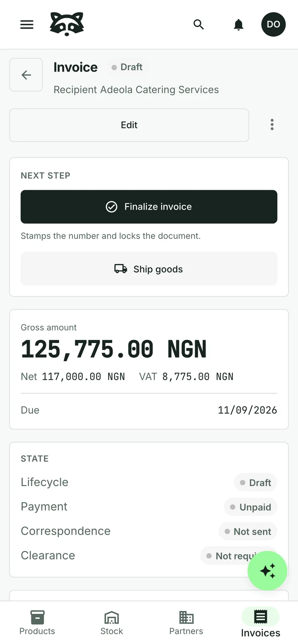Open notifications bell
298x644 pixels.
pyautogui.click(x=238, y=24)
